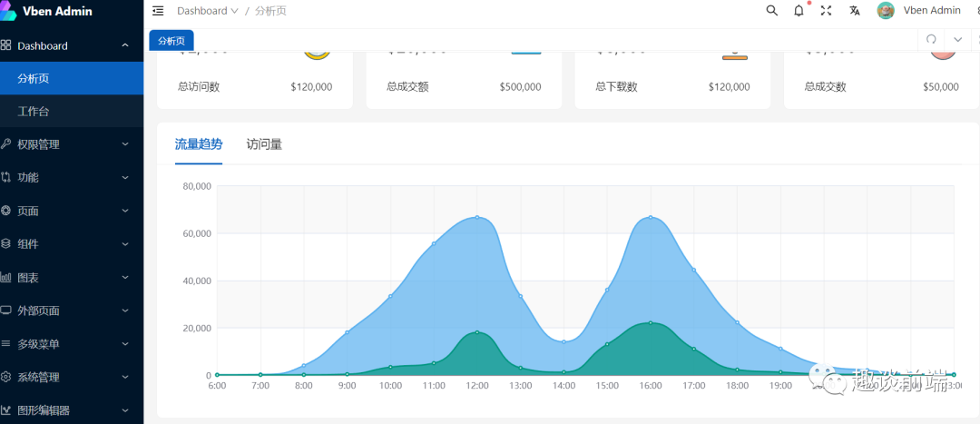
Task: Click the 总下载数 label
Action: click(x=616, y=87)
